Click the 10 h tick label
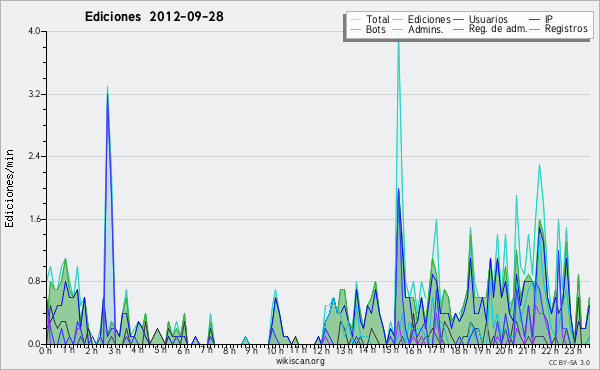The width and height of the screenshot is (600, 370). 275,350
